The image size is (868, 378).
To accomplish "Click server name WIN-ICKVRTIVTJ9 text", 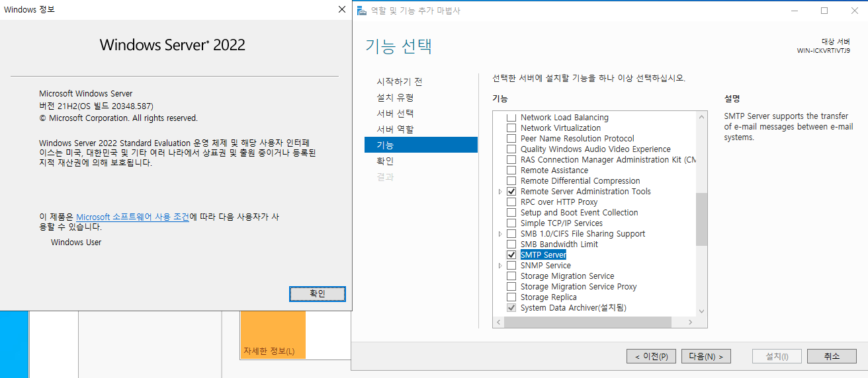I will click(824, 50).
